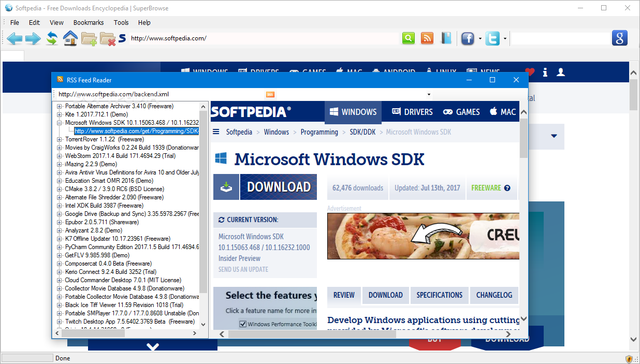Open Twitter icon in toolbar
Viewport: 640px width, 364px height.
click(x=492, y=38)
